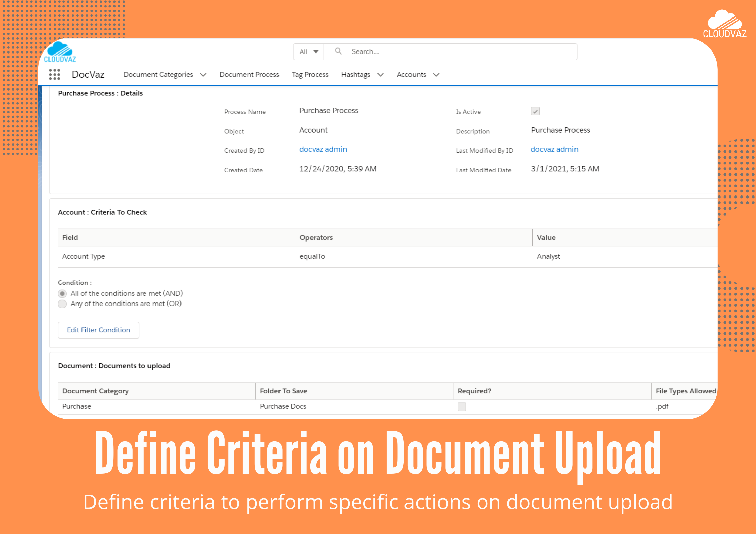
Task: Expand the Accounts navigation dropdown
Action: point(436,75)
